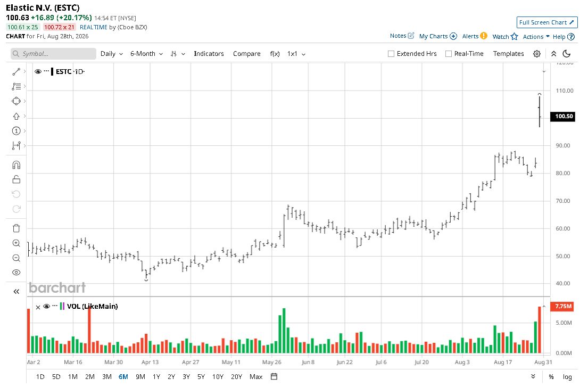Viewport: 588px width, 387px height.
Task: Click the Full Screen Chart button
Action: coord(546,22)
